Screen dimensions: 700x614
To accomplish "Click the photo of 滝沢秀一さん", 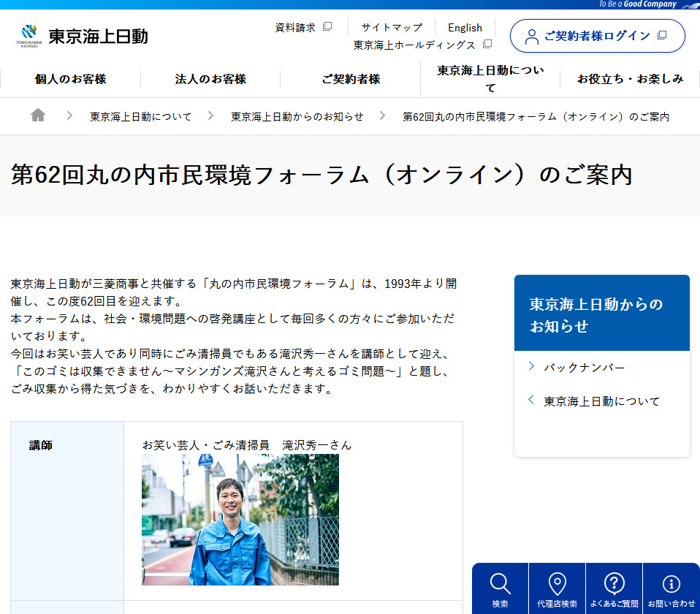I will [240, 519].
